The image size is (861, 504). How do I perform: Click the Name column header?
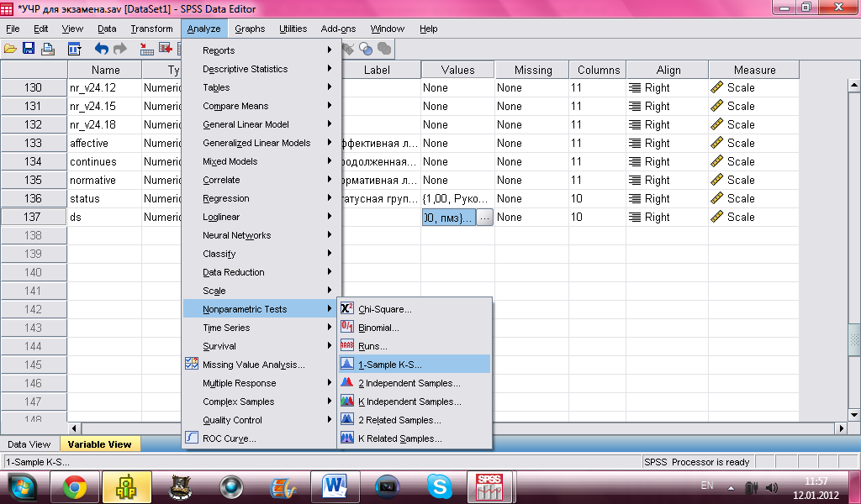[105, 70]
